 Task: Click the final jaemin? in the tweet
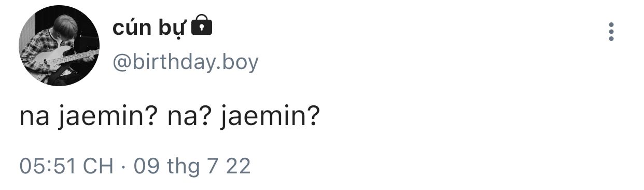pyautogui.click(x=269, y=118)
